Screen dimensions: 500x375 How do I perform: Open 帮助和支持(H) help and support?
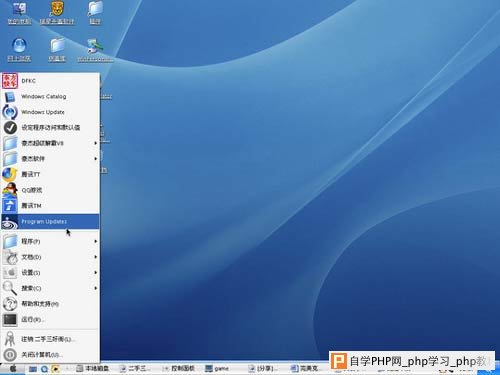click(50, 304)
